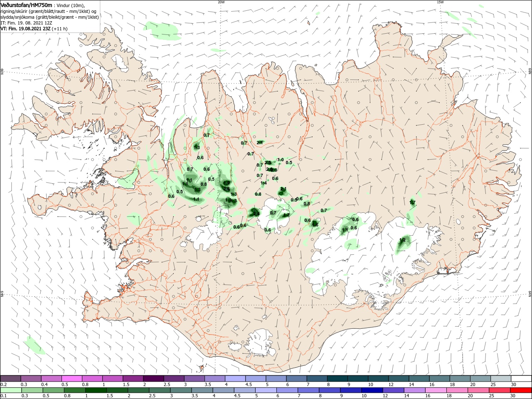This screenshot has height=399, width=532.
Task: Pick the very dark purple 2–2.5 snow swatch
Action: [x=153, y=379]
